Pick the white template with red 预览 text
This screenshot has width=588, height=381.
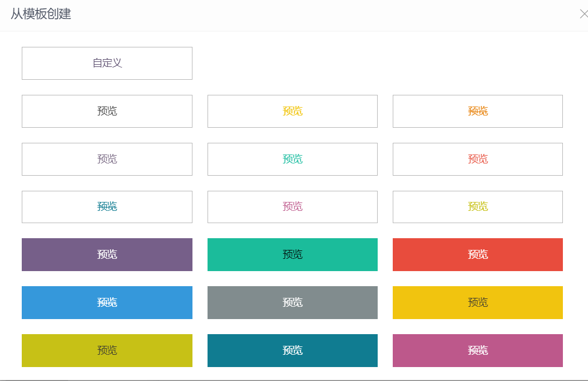[478, 159]
